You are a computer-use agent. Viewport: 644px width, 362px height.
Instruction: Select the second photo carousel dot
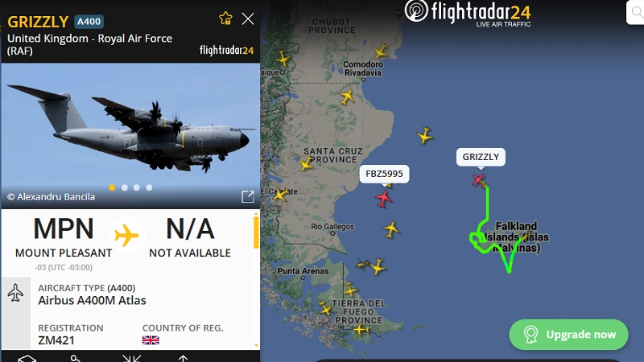point(125,187)
